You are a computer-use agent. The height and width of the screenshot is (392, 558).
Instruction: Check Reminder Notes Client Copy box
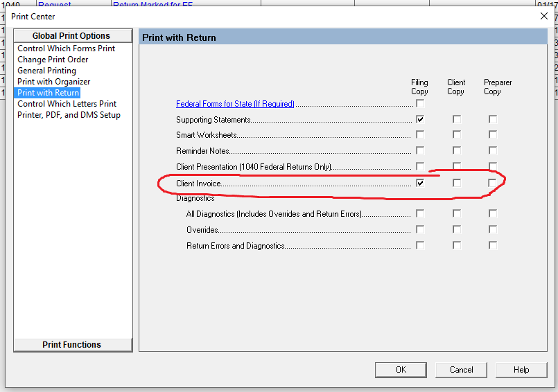456,151
